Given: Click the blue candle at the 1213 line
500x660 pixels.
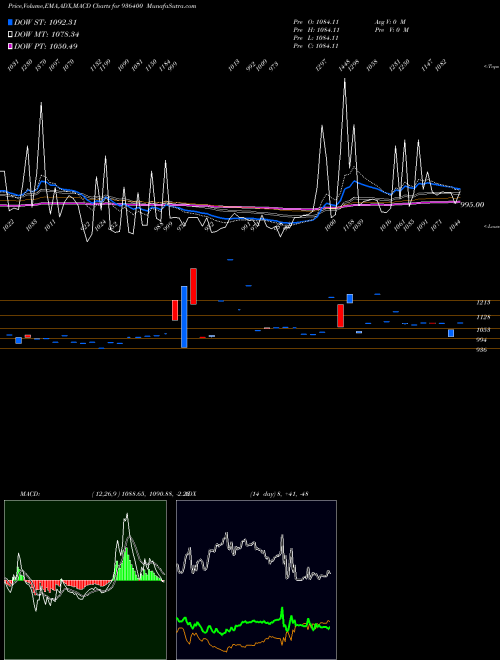Looking at the screenshot, I should tap(350, 298).
